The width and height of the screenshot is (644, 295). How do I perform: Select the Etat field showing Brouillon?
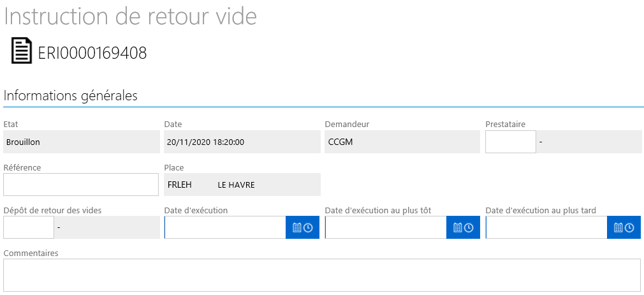pyautogui.click(x=82, y=142)
